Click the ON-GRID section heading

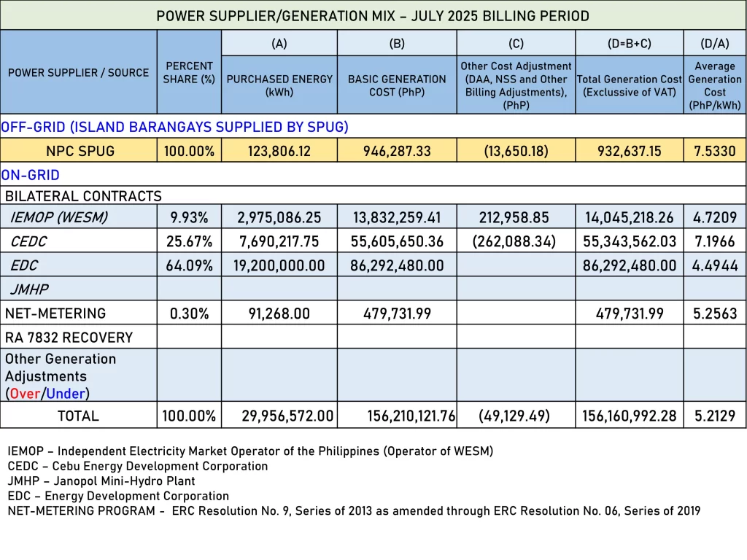point(31,175)
